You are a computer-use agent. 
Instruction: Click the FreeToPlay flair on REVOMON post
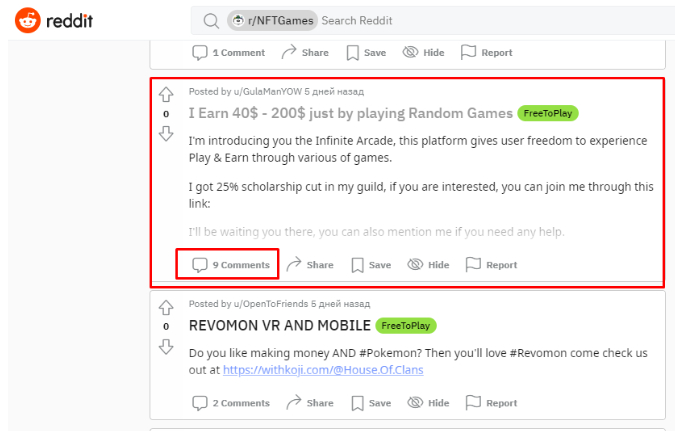pyautogui.click(x=406, y=326)
